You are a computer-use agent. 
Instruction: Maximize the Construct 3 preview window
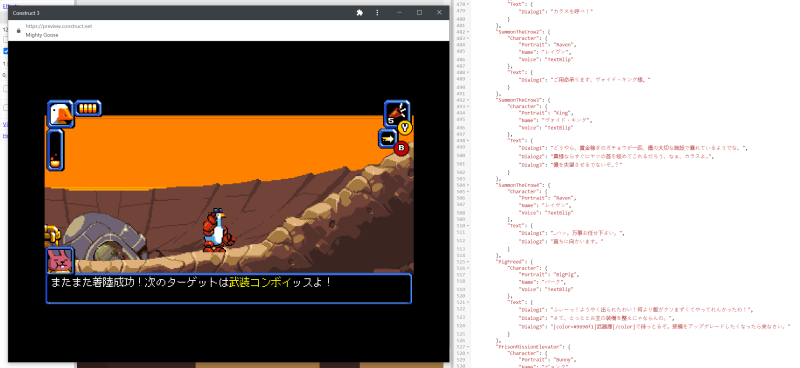pos(419,13)
